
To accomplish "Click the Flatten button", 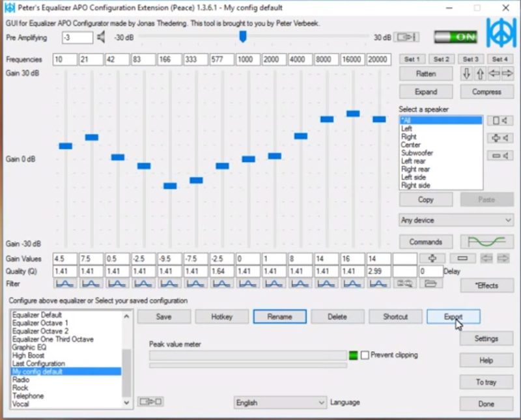I will tap(426, 74).
